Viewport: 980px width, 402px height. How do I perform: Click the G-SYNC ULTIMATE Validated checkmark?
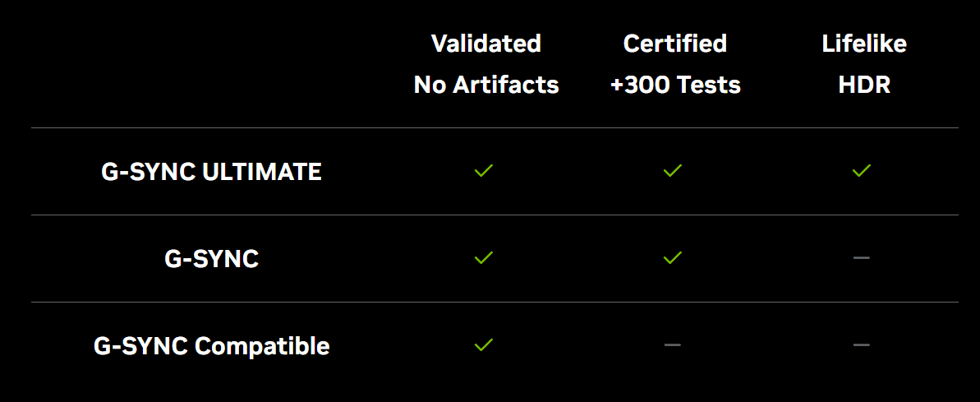click(484, 170)
